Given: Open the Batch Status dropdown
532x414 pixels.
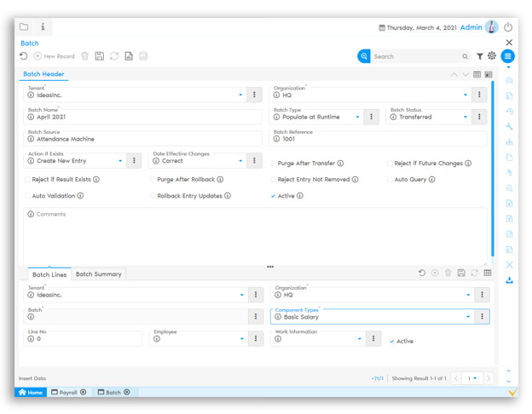Looking at the screenshot, I should pyautogui.click(x=465, y=117).
